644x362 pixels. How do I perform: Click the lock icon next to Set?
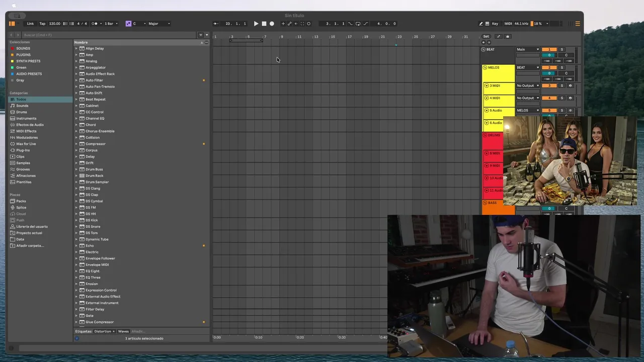(507, 36)
